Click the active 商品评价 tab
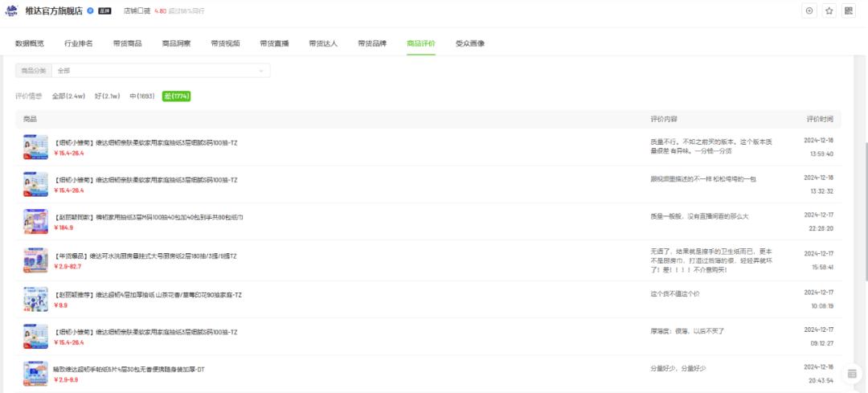Viewport: 868px width, 393px height. 421,43
